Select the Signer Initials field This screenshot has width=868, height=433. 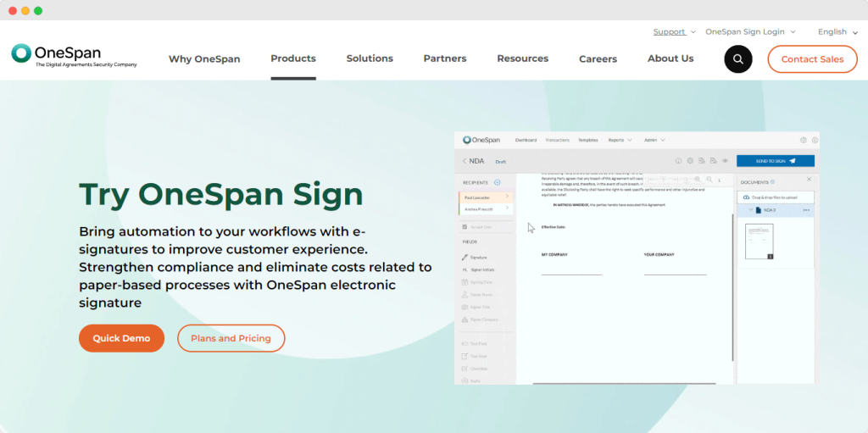click(x=477, y=269)
